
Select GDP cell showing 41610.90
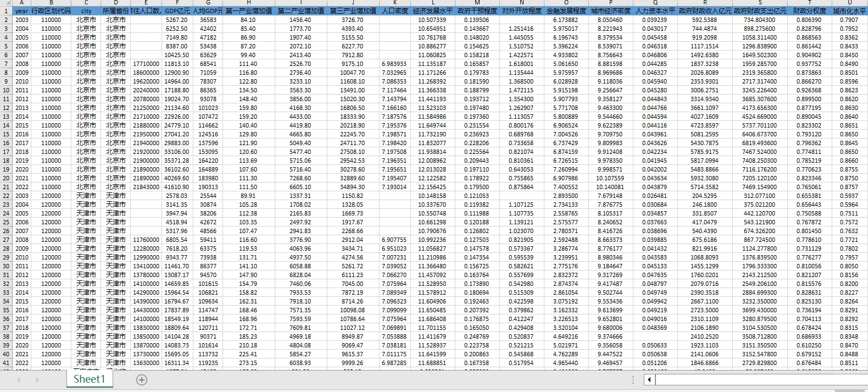[x=177, y=187]
